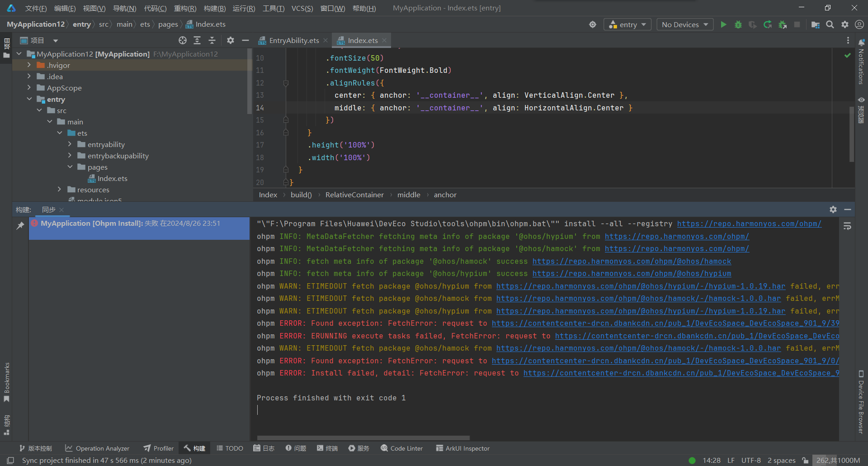This screenshot has width=868, height=466.
Task: Hide the project tool window
Action: (245, 40)
